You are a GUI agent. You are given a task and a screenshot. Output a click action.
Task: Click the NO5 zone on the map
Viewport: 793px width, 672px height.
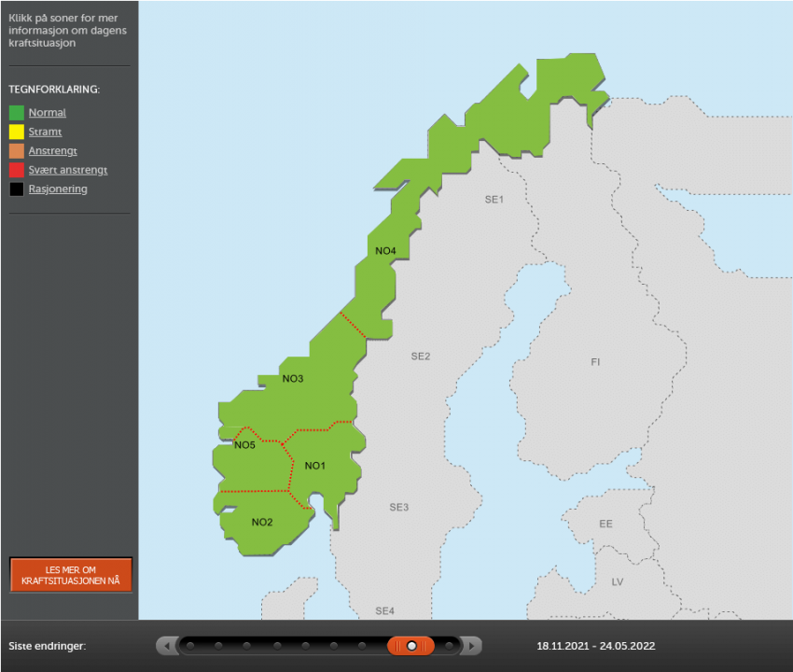click(x=244, y=445)
